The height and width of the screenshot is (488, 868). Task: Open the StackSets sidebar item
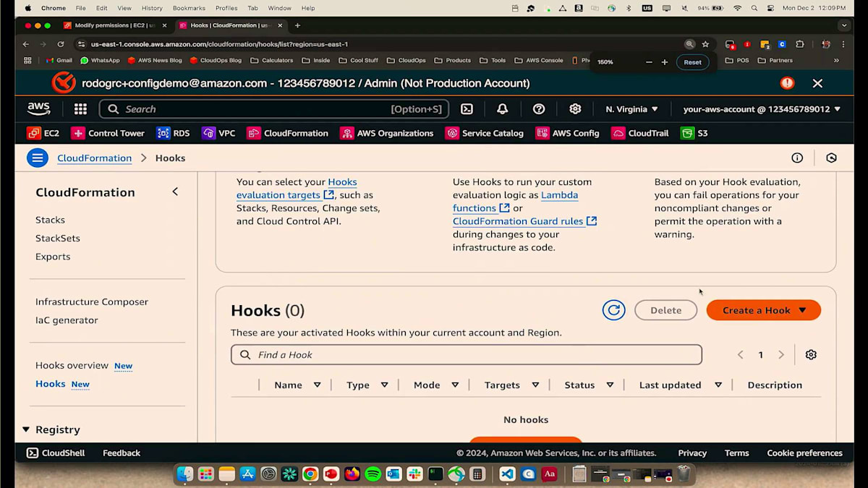click(x=58, y=238)
